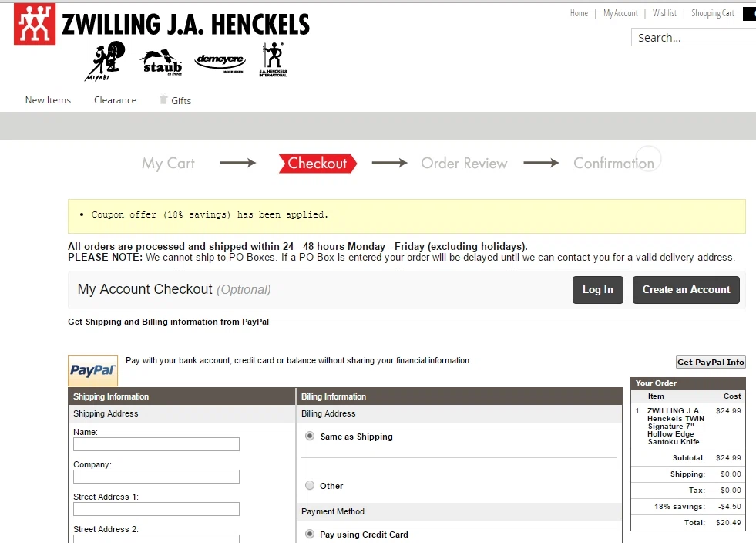Click the PayPal logo button
The image size is (756, 543).
pos(93,371)
